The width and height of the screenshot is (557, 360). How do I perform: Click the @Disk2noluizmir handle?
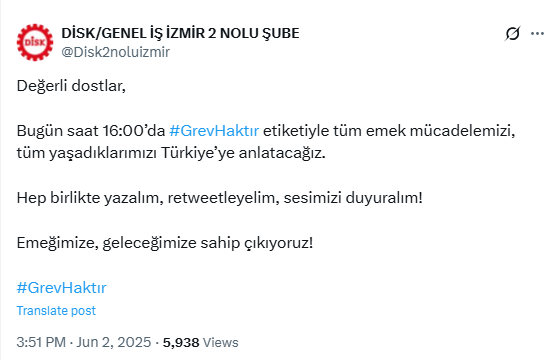pos(115,52)
